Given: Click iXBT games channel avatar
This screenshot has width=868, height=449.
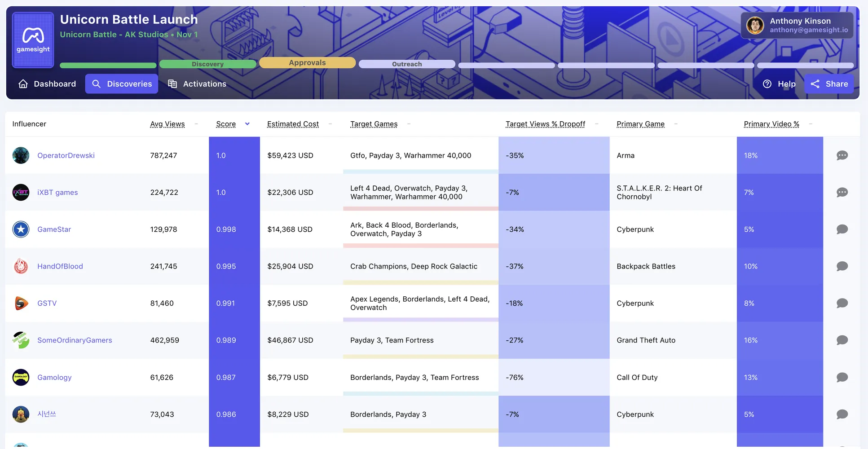Looking at the screenshot, I should click(x=21, y=192).
